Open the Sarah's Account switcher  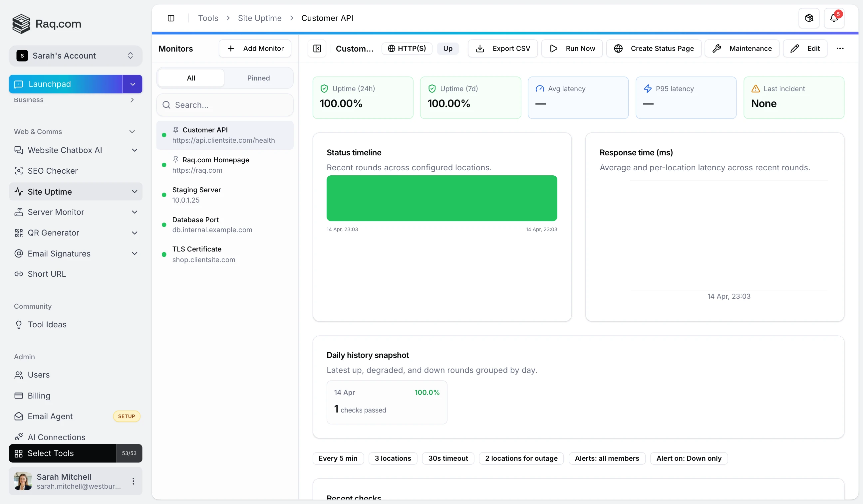[75, 56]
